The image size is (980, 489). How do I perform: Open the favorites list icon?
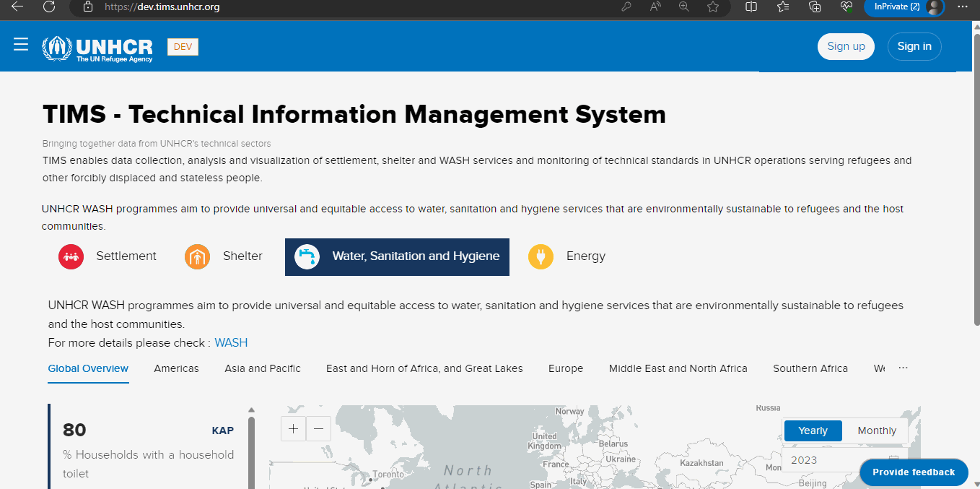(783, 7)
